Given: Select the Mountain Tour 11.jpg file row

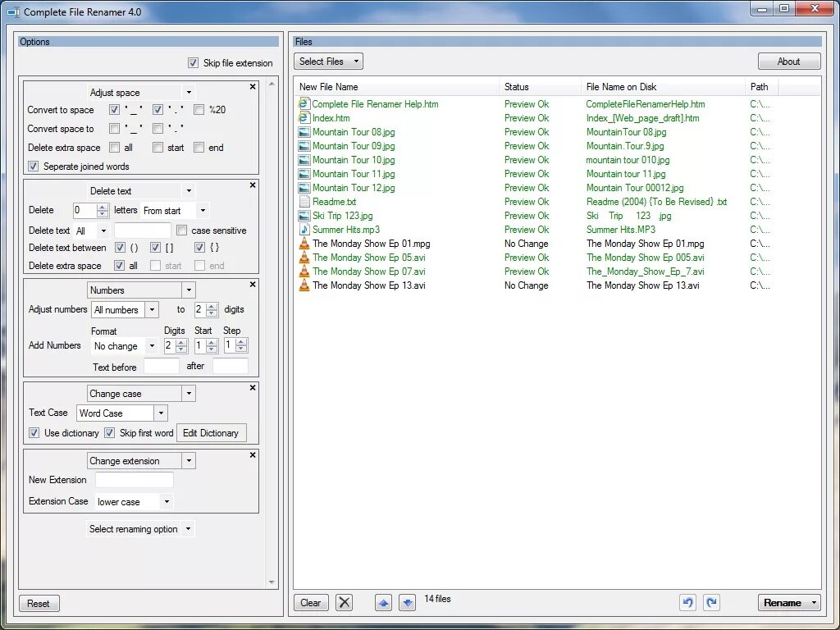Looking at the screenshot, I should 557,174.
